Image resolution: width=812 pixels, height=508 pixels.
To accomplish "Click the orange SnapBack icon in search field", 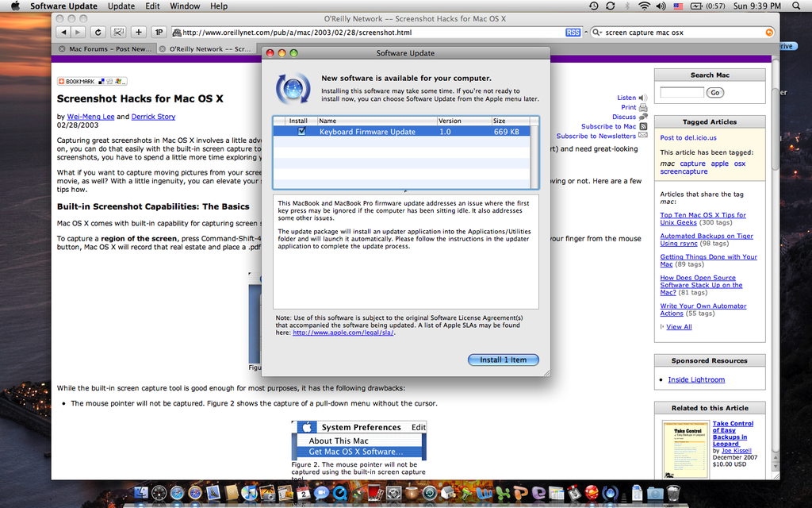I will point(769,32).
